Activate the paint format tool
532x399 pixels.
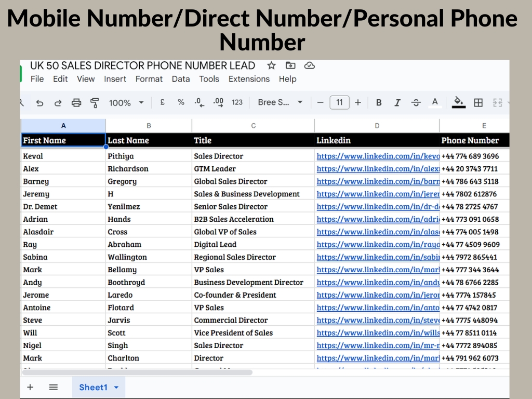coord(95,103)
